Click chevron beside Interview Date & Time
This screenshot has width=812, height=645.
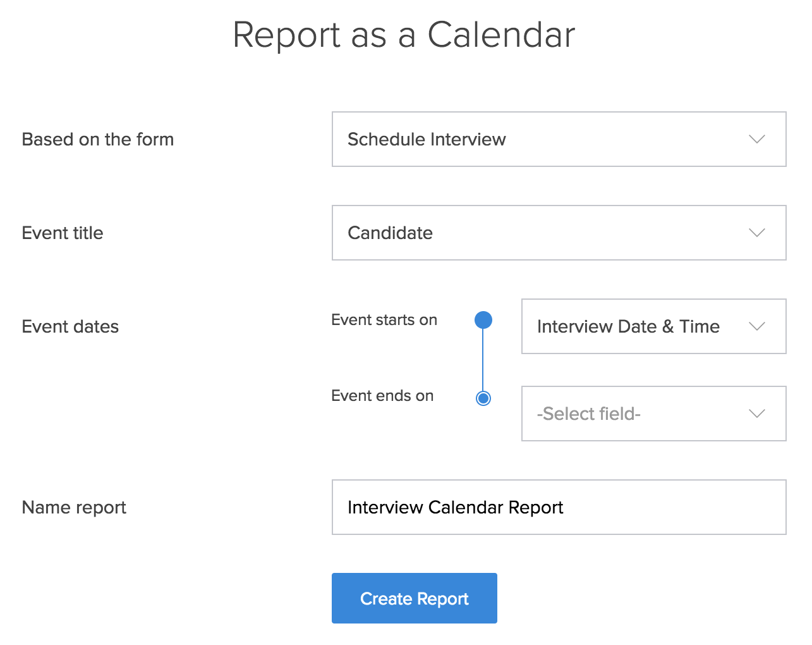(x=756, y=326)
